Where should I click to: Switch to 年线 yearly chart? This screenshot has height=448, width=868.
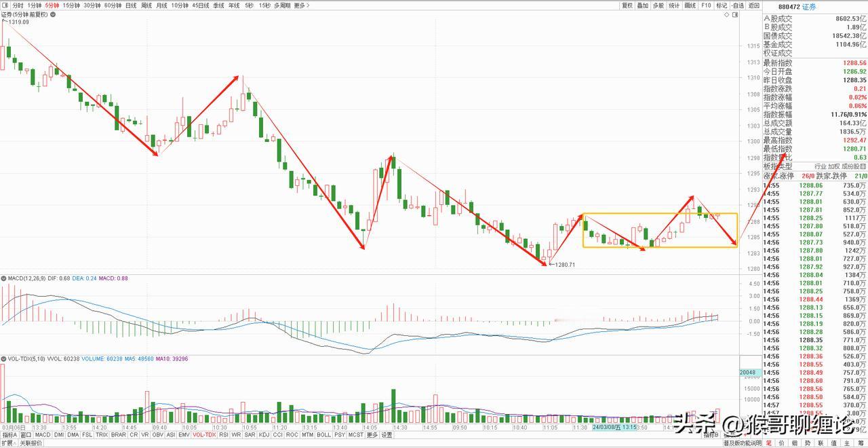click(234, 5)
